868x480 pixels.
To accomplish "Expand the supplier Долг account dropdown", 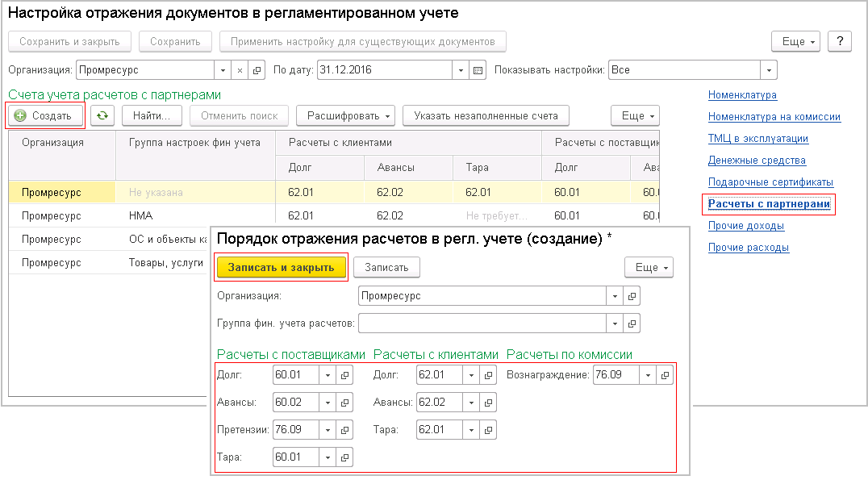I will coord(328,375).
